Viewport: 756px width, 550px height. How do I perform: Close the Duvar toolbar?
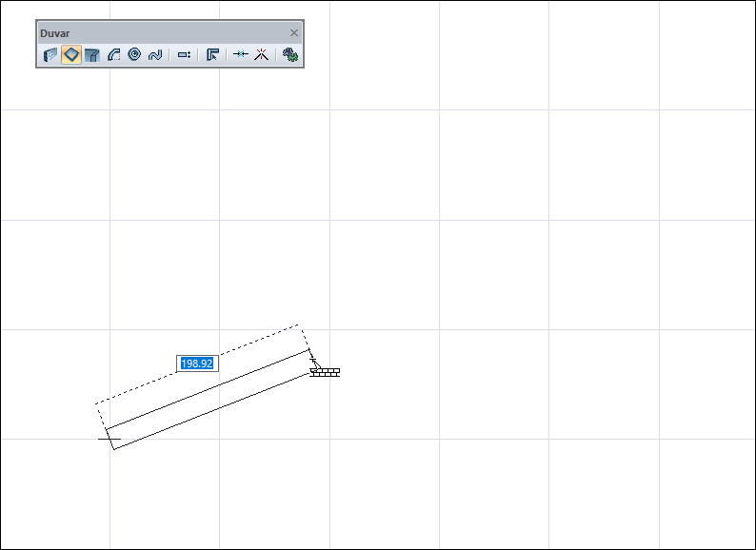tap(294, 32)
